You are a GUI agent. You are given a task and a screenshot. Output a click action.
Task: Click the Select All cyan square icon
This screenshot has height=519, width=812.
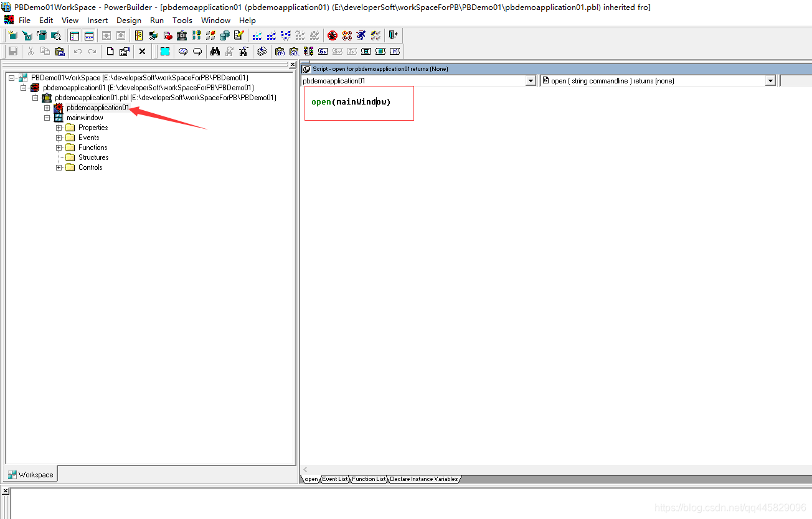point(165,51)
